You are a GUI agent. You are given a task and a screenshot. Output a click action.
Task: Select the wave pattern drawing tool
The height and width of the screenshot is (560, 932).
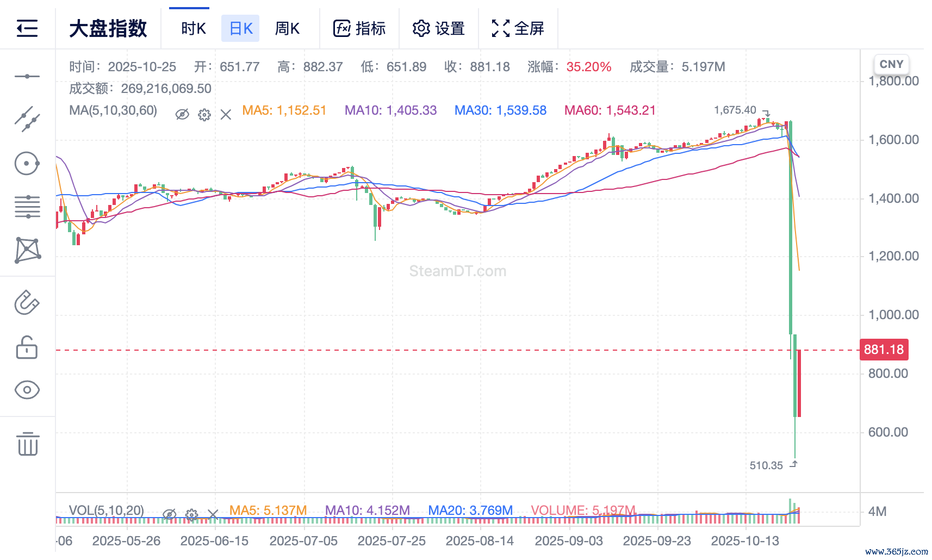tap(27, 250)
